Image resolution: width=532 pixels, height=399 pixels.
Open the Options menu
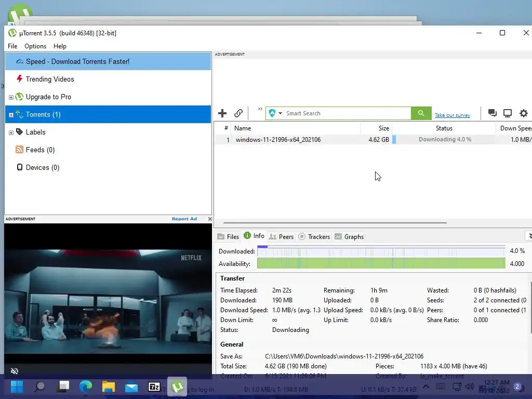click(x=35, y=46)
